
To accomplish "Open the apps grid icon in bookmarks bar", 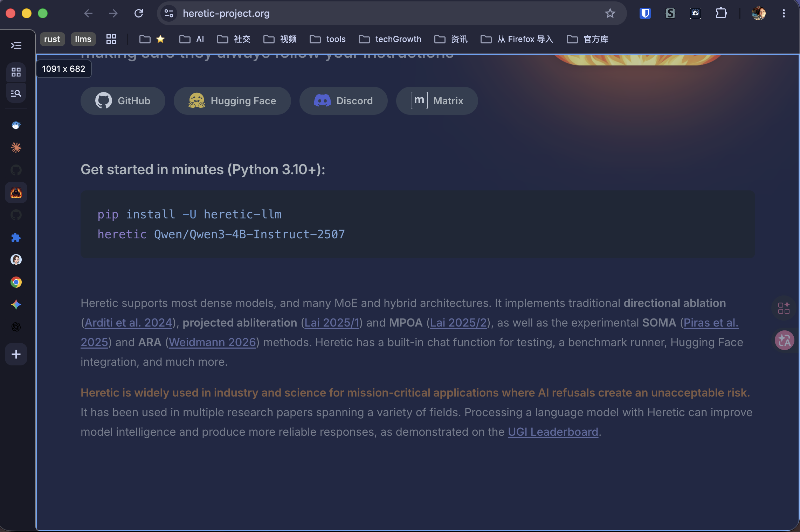I will pos(111,39).
